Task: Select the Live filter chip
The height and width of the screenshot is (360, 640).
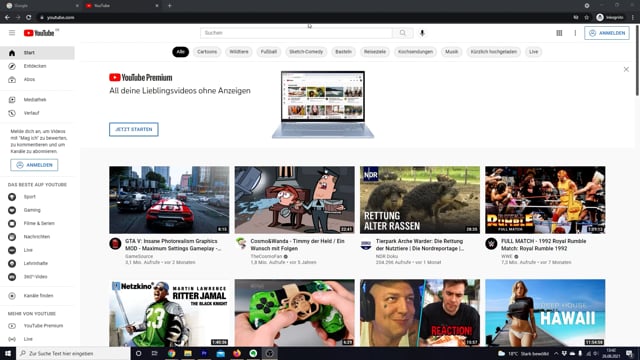Action: [x=533, y=52]
